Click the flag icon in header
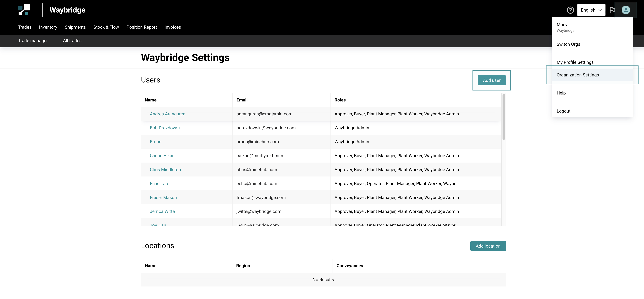The image size is (644, 299). coord(612,10)
